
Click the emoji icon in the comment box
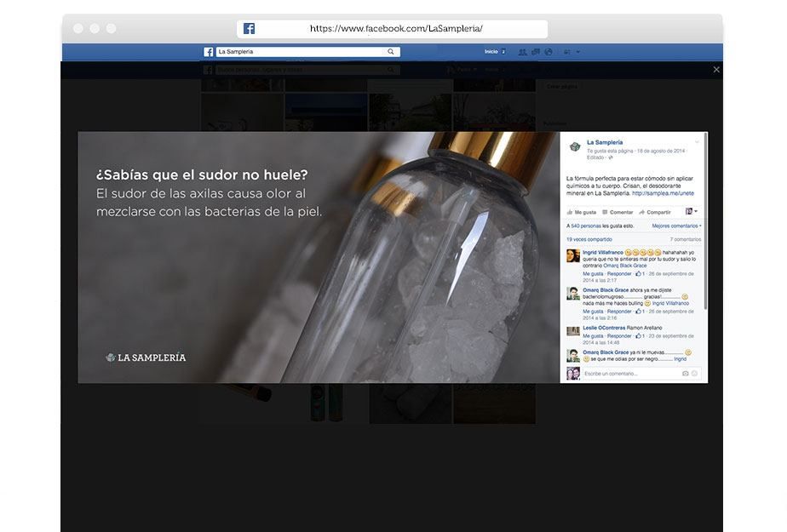tap(695, 374)
